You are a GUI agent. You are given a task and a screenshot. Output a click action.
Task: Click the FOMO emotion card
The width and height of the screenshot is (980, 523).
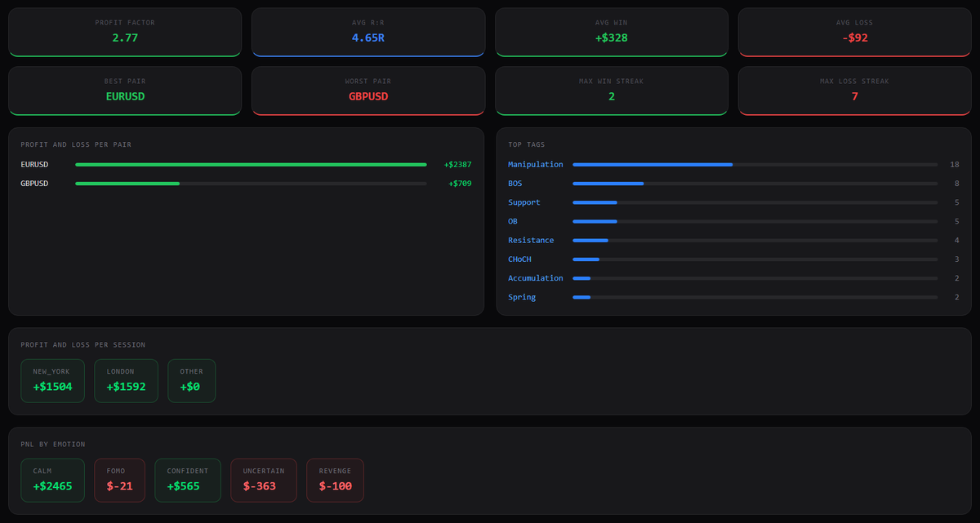tap(120, 481)
